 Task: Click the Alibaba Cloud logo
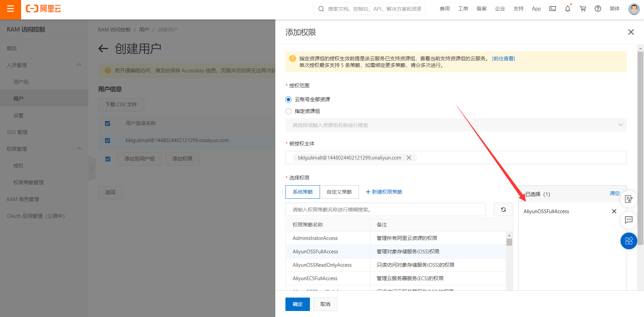pyautogui.click(x=43, y=9)
